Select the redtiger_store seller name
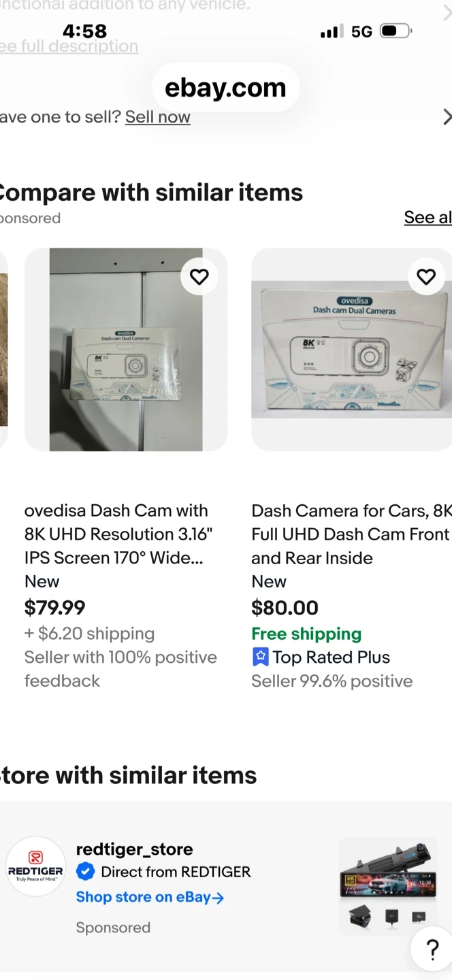The width and height of the screenshot is (452, 980). pos(134,849)
